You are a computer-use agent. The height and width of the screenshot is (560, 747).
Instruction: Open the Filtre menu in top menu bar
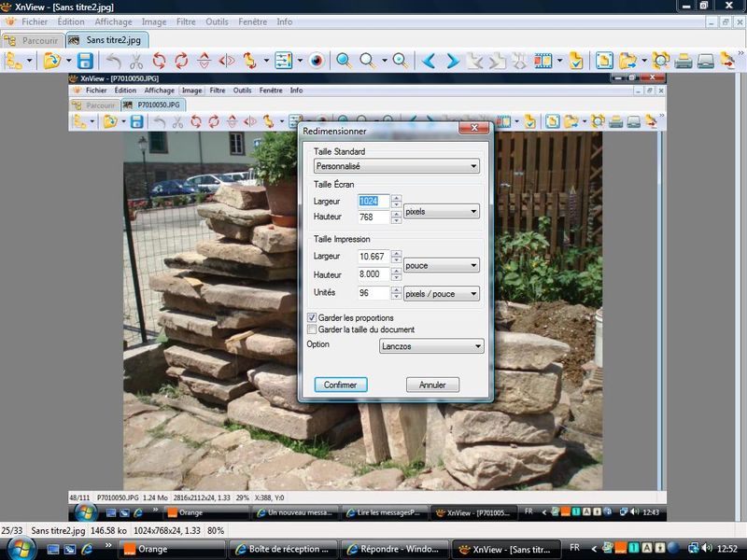point(186,21)
